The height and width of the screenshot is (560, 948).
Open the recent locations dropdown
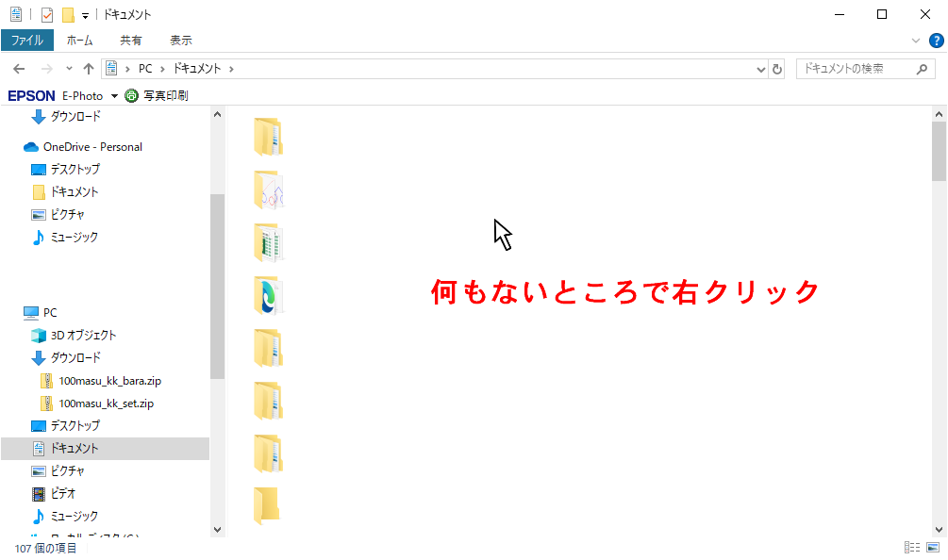coord(69,69)
